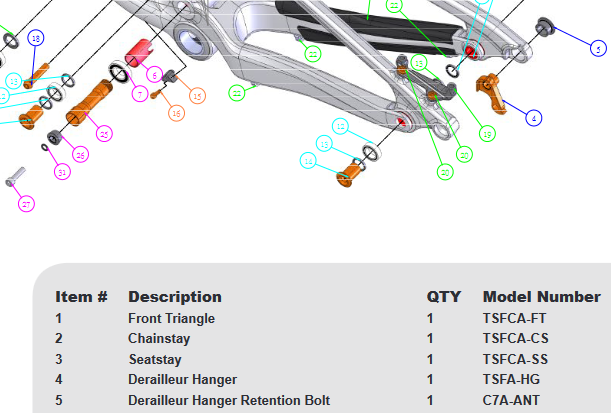Select the Derailleur Hanger Retention Bolt description
The height and width of the screenshot is (413, 611).
pyautogui.click(x=229, y=401)
